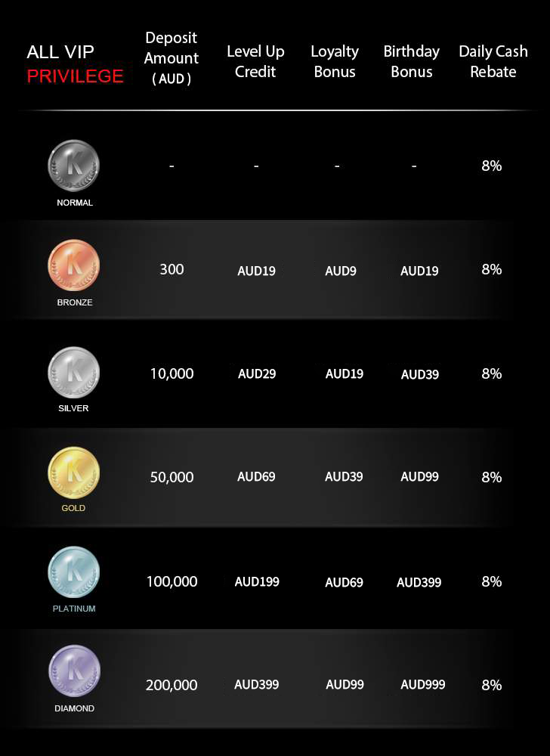Viewport: 550px width, 756px height.
Task: Select the Deposit Amount (AUD) column header
Action: (x=171, y=58)
